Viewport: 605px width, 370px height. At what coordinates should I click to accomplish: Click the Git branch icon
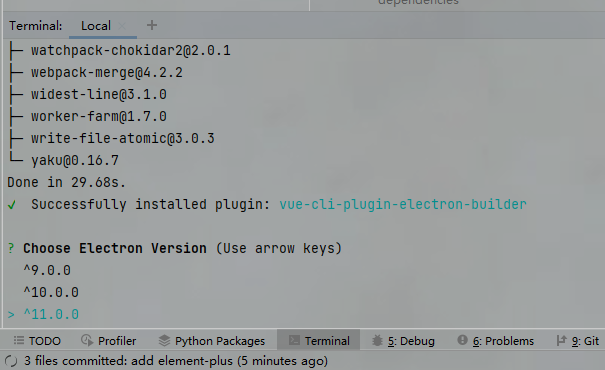pos(561,340)
